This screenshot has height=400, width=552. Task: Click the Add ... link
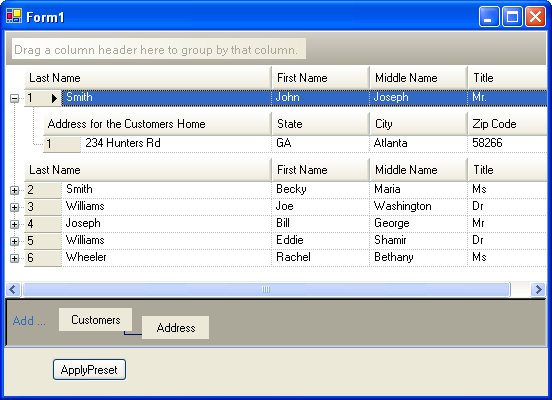tap(29, 321)
